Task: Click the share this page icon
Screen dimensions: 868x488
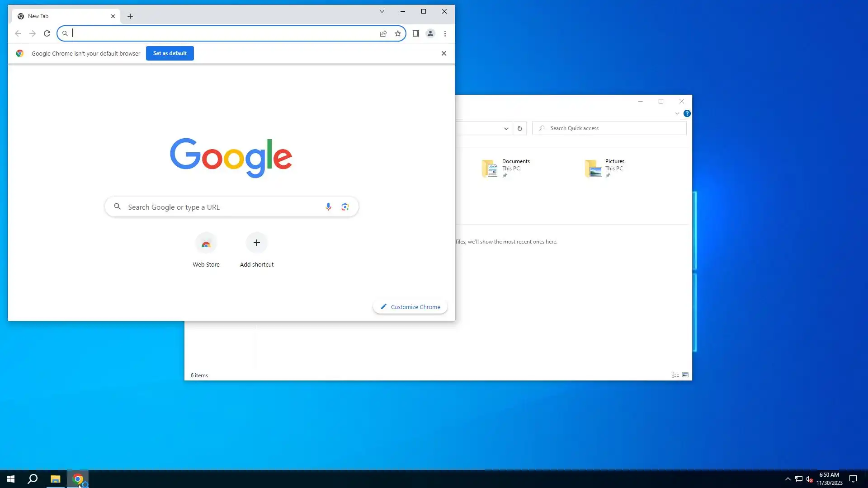Action: 383,33
